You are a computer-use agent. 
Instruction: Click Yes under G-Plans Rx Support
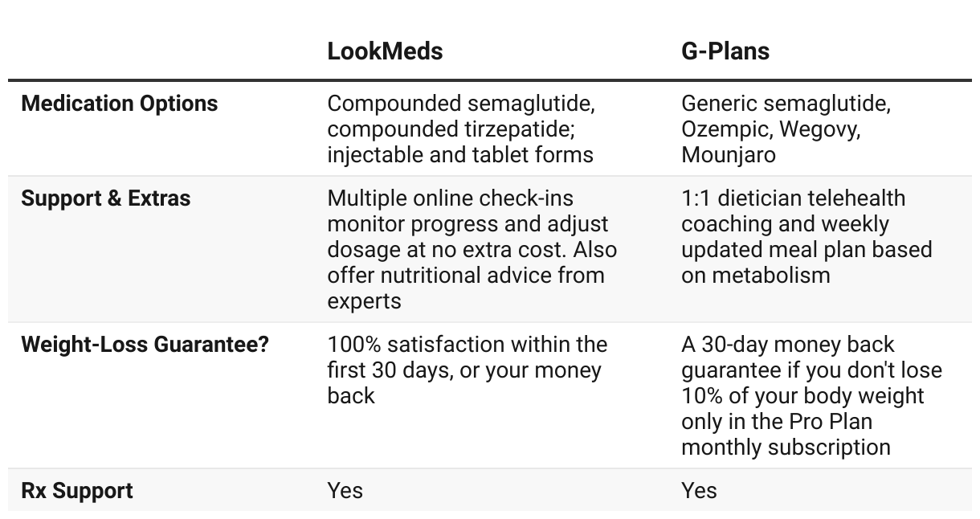click(700, 491)
